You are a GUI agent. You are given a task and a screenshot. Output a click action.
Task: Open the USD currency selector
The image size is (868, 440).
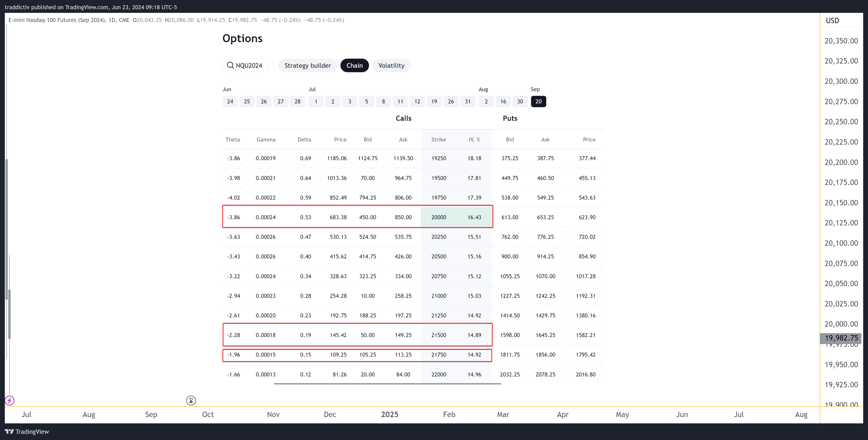(841, 21)
